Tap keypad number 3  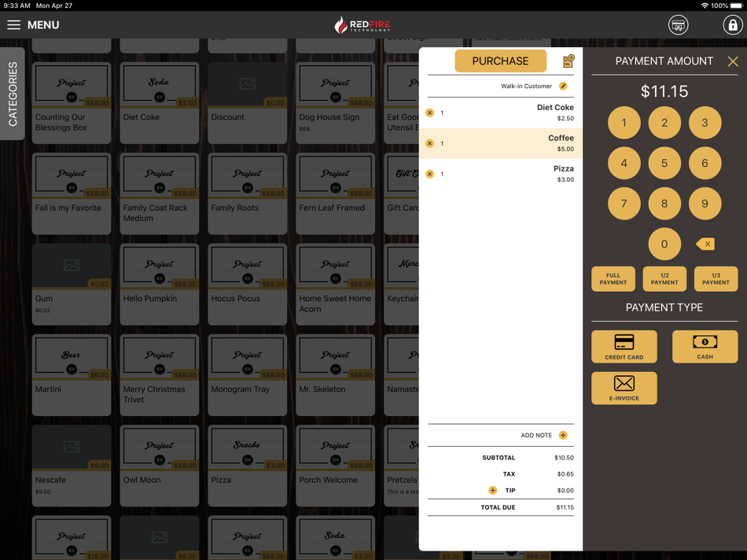coord(705,123)
